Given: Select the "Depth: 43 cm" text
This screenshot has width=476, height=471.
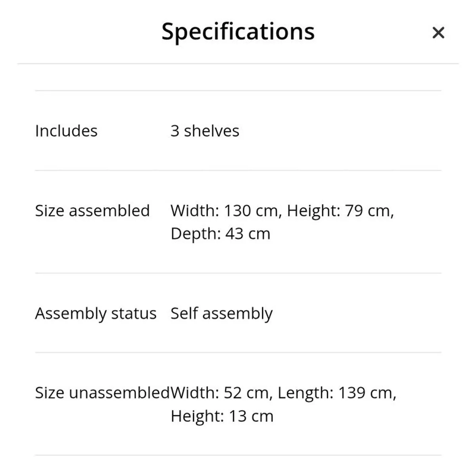Looking at the screenshot, I should pyautogui.click(x=221, y=234).
